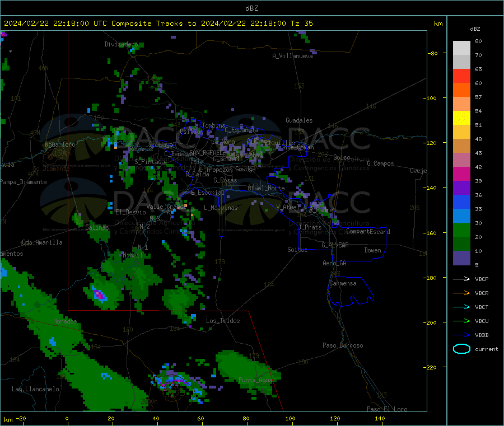Click the purple storm cell core southwest of Nihuil
This screenshot has height=426, width=504.
100,295
